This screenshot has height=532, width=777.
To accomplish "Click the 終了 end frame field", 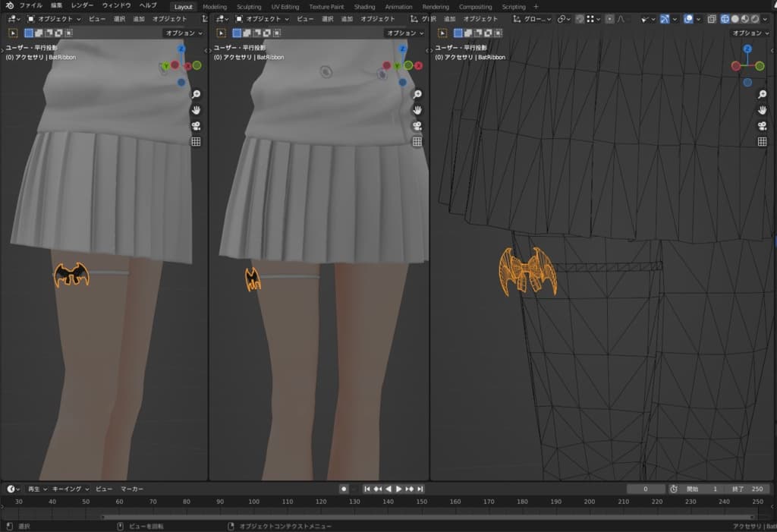I will click(x=747, y=489).
